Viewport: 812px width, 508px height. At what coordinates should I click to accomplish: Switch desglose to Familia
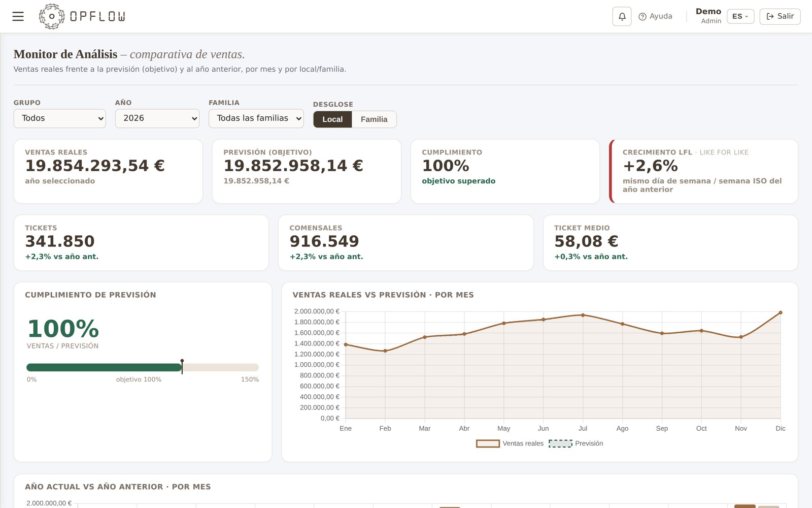(x=374, y=119)
